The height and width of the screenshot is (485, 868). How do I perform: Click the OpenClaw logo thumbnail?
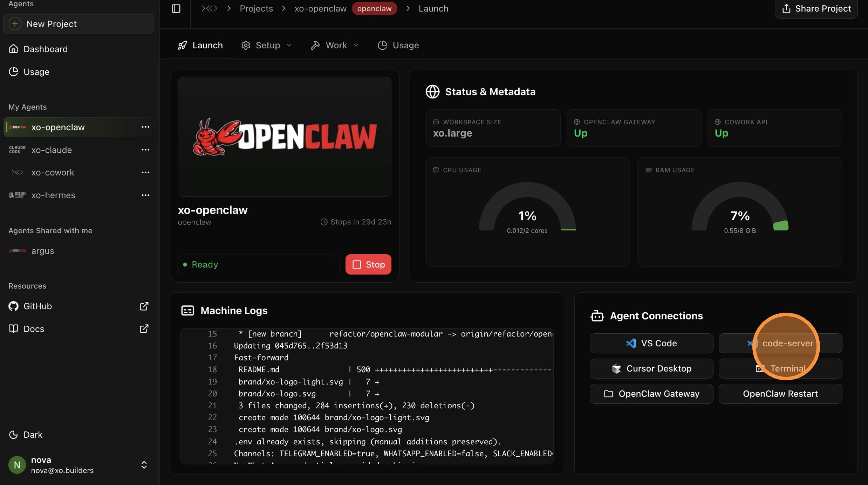(x=284, y=137)
